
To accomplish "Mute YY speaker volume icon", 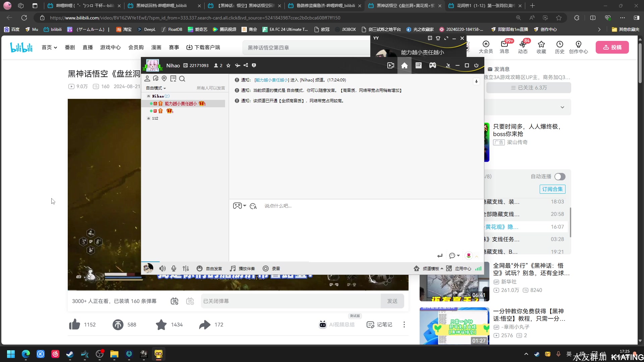I will 162,268.
